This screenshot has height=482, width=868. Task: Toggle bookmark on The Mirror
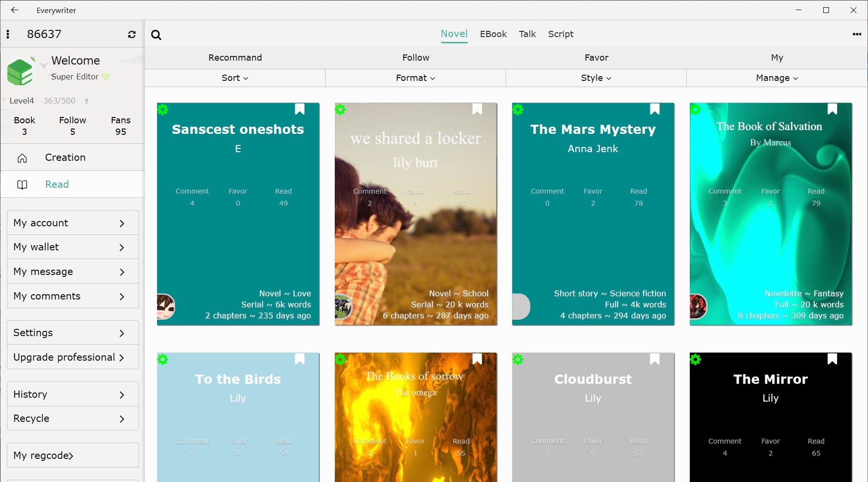point(832,359)
